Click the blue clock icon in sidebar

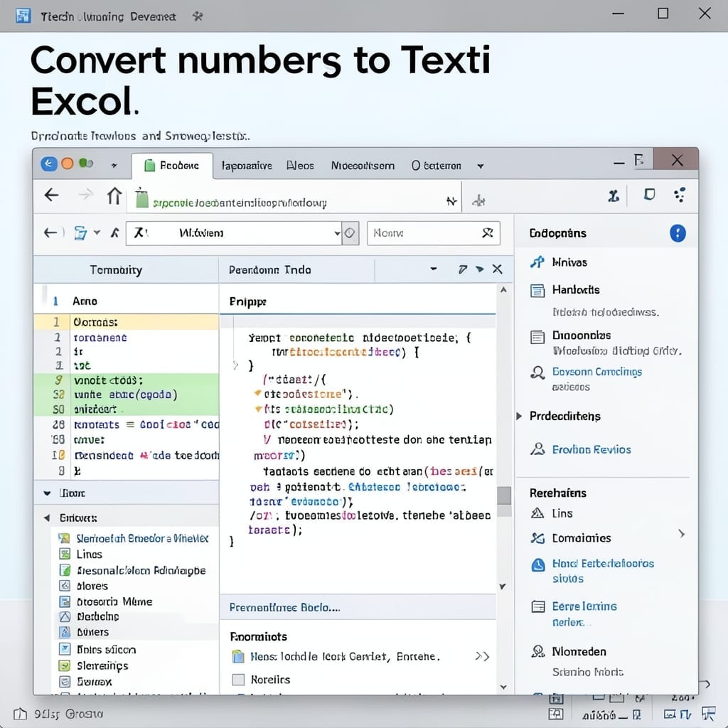(x=538, y=564)
